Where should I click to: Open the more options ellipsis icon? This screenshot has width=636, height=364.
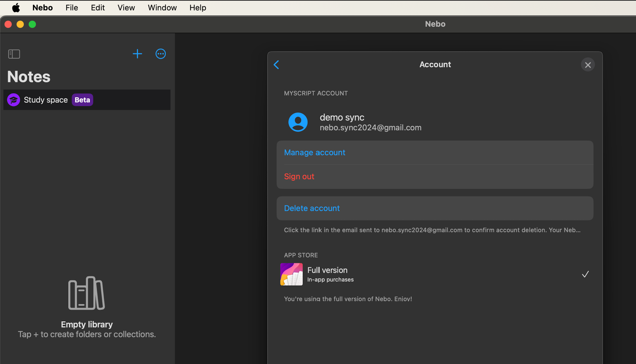(161, 54)
